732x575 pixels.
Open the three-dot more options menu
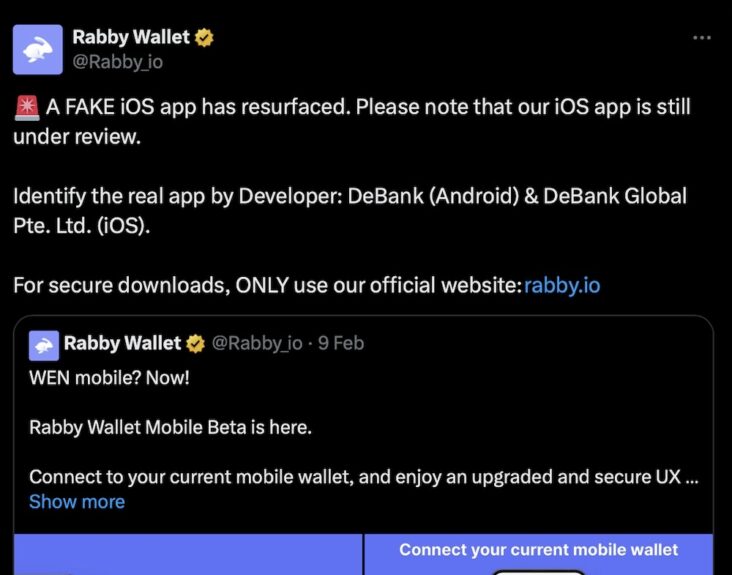pos(702,37)
